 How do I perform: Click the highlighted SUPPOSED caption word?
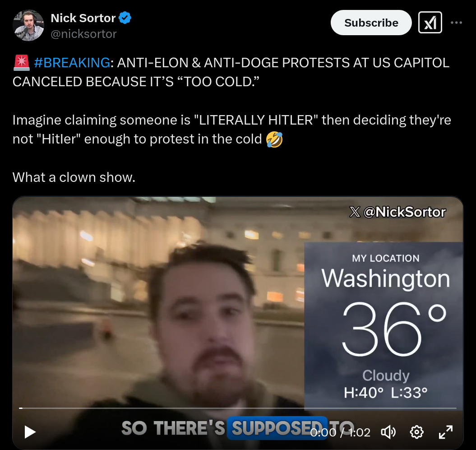277,428
